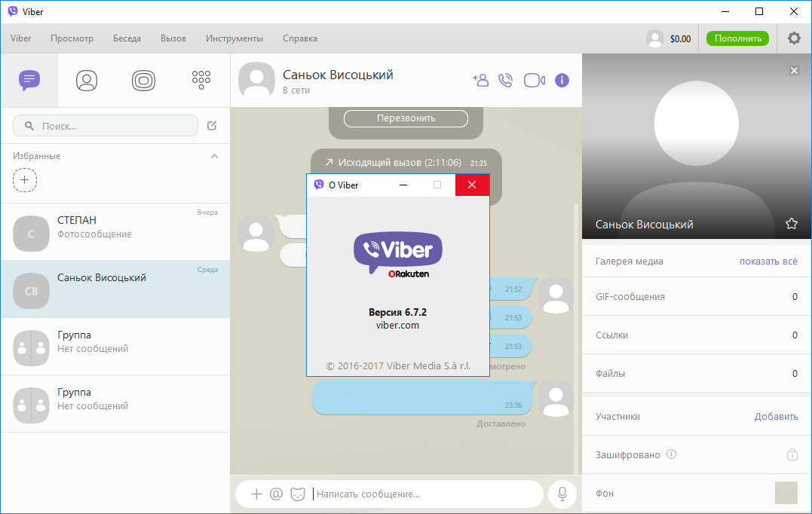Click the Ссылки row
This screenshot has height=514, width=812.
point(697,335)
